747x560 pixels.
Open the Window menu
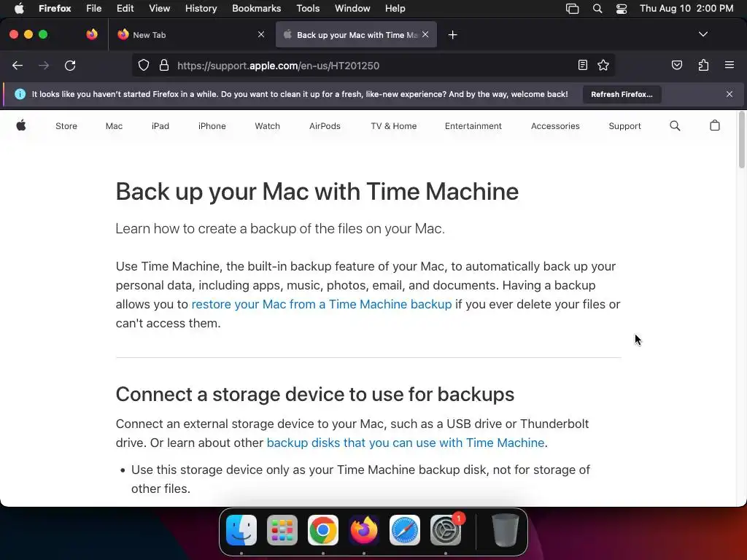(x=352, y=9)
